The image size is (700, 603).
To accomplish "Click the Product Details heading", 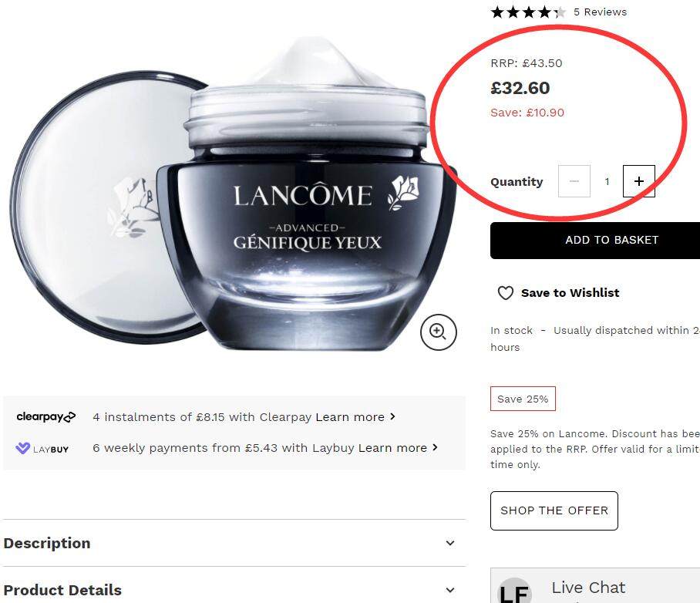I will (62, 590).
